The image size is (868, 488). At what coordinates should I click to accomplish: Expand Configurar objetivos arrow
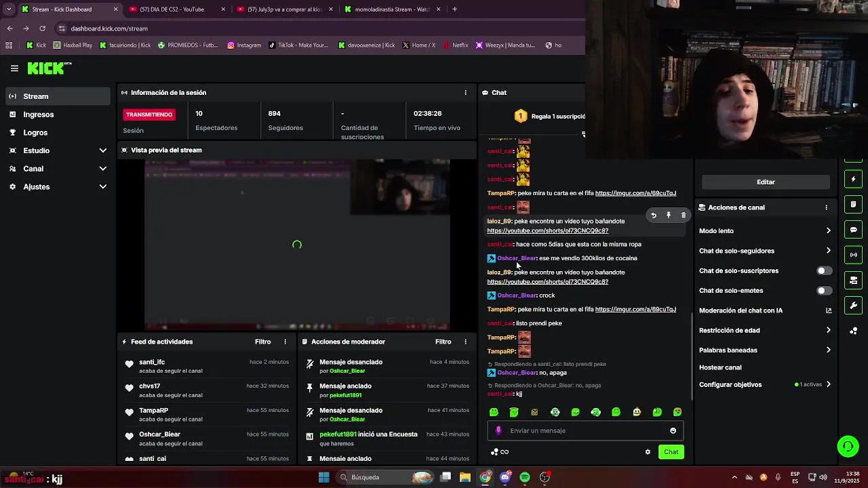[x=828, y=384]
